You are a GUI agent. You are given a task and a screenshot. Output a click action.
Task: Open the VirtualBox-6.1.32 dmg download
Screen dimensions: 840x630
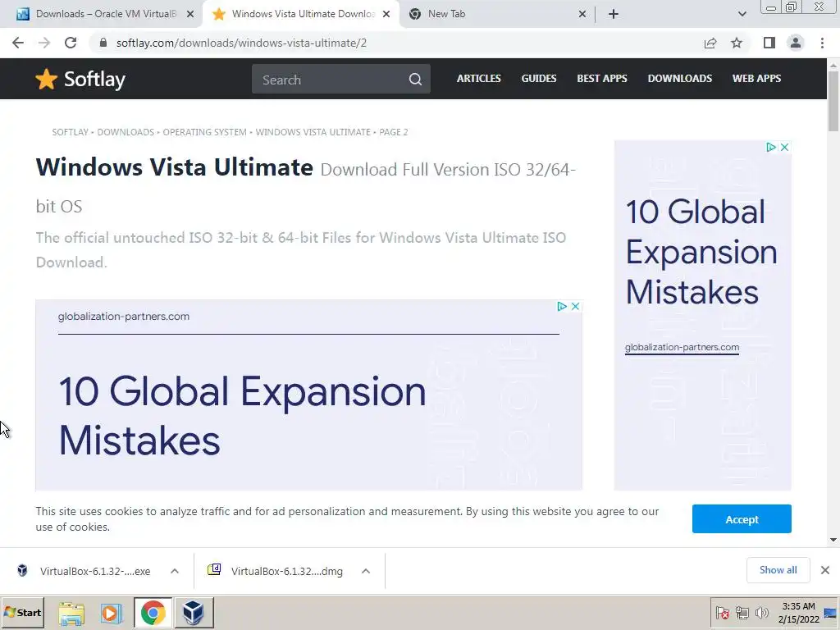[x=276, y=571]
